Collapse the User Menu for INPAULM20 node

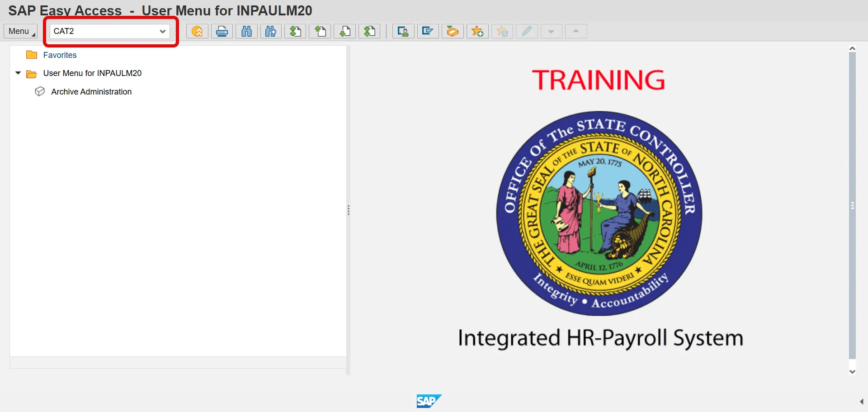(18, 73)
